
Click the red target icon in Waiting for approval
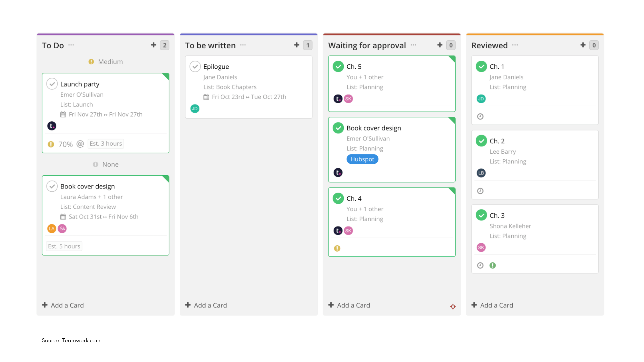click(453, 307)
